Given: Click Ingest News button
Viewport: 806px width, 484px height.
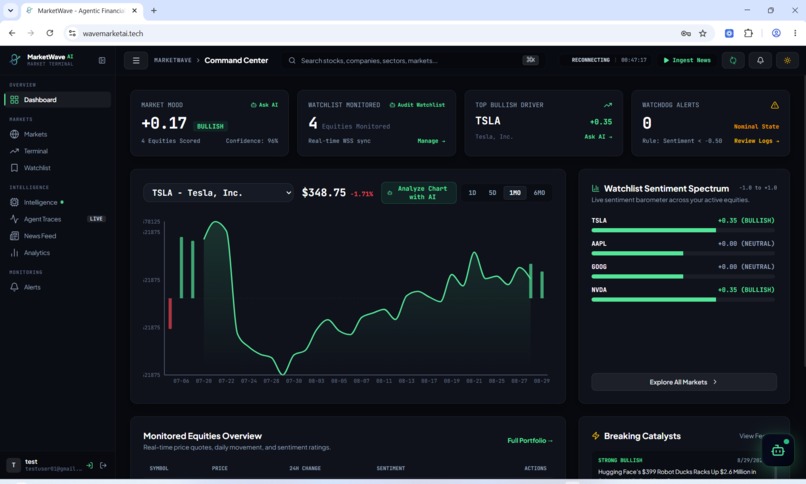Looking at the screenshot, I should point(687,60).
